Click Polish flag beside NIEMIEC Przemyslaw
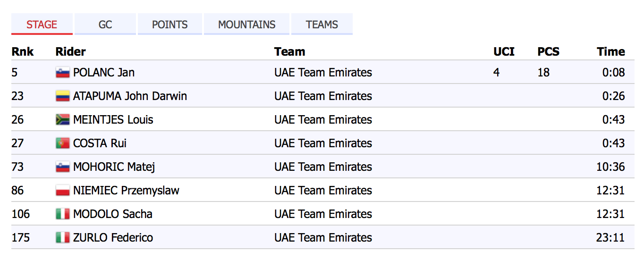The width and height of the screenshot is (644, 260). (62, 191)
